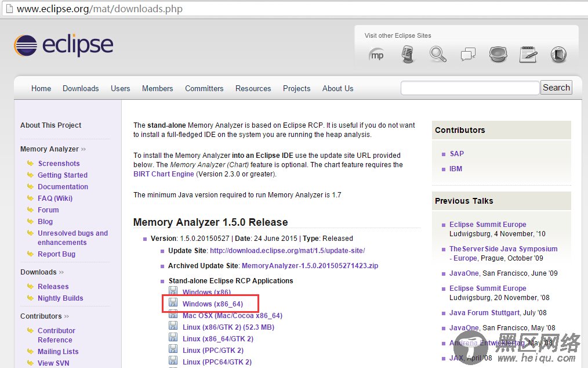This screenshot has height=368, width=588.
Task: Open the magnifying glass site icon
Action: click(438, 55)
